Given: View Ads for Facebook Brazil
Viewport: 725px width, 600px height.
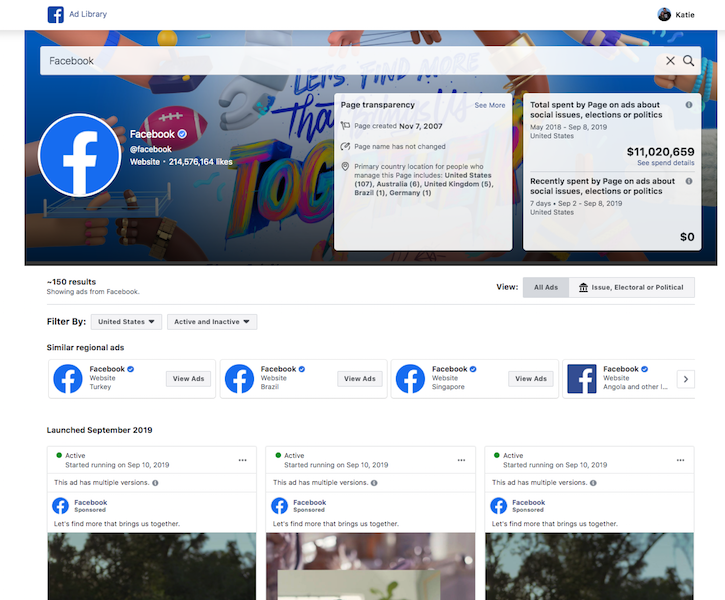Looking at the screenshot, I should click(x=360, y=379).
